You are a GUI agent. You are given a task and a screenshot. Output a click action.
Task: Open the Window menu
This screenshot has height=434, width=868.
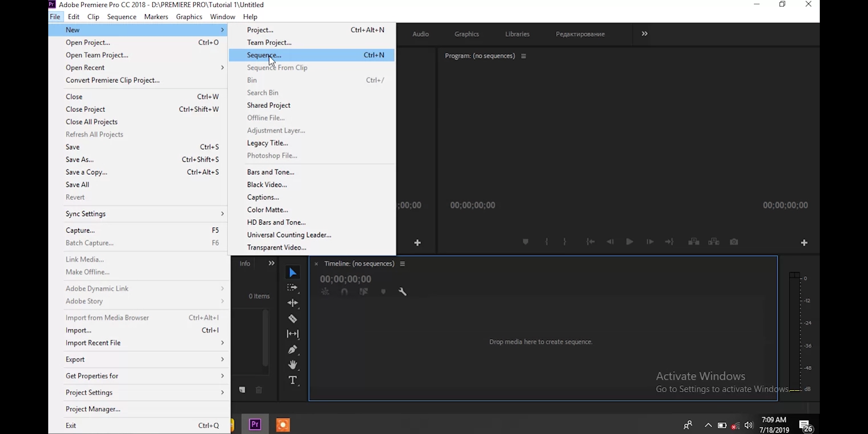[223, 17]
